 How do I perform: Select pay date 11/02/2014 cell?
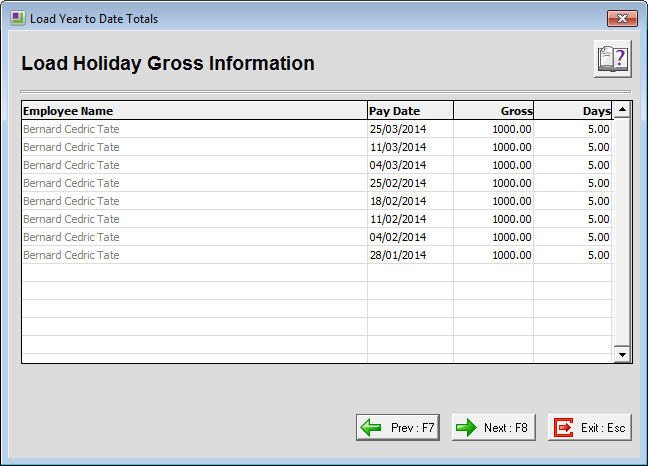coord(410,219)
